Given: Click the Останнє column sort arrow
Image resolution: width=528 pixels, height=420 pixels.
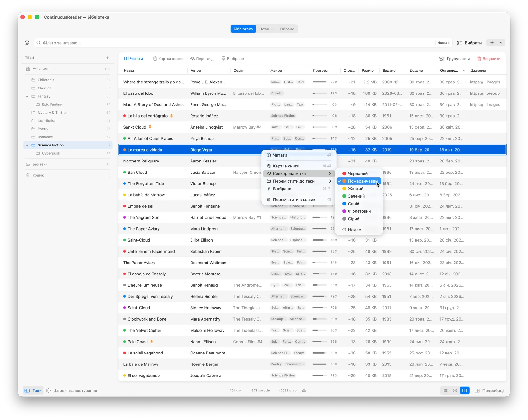Looking at the screenshot, I should point(463,70).
